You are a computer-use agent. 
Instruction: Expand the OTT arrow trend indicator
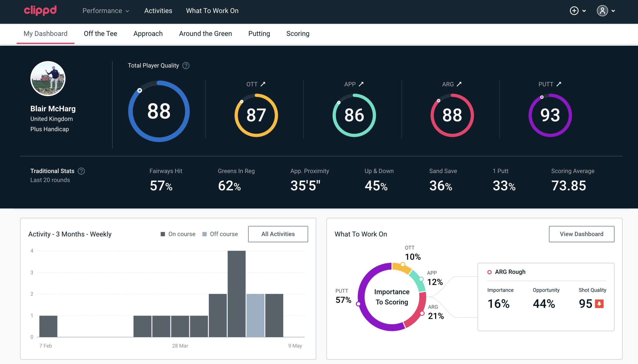click(263, 84)
